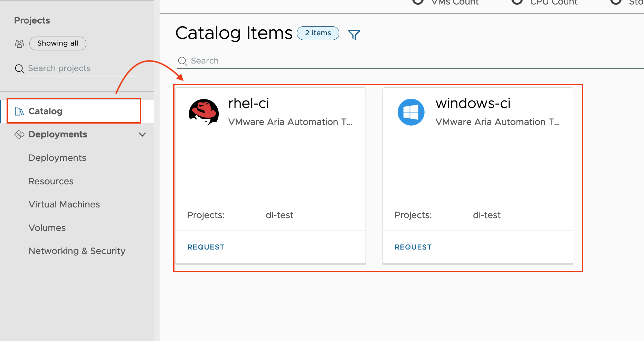Click the Red Hat rhel-ci logo

pos(204,112)
